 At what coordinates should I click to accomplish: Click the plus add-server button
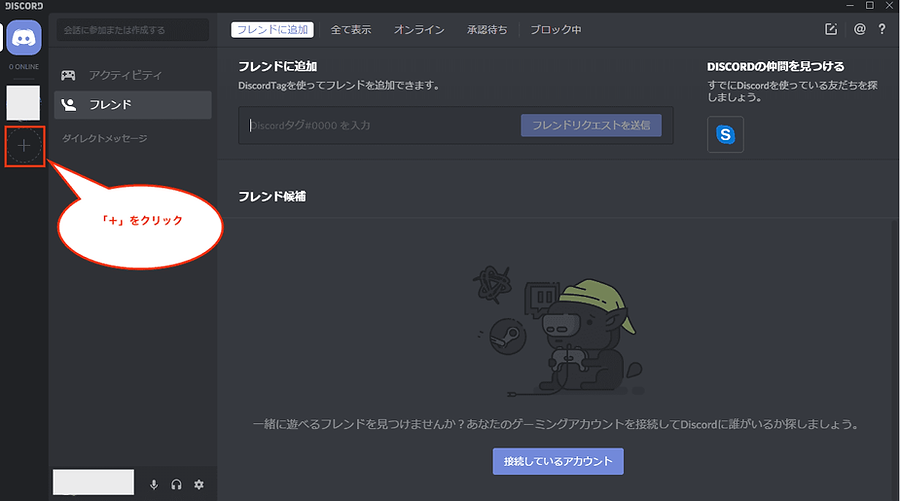click(24, 146)
